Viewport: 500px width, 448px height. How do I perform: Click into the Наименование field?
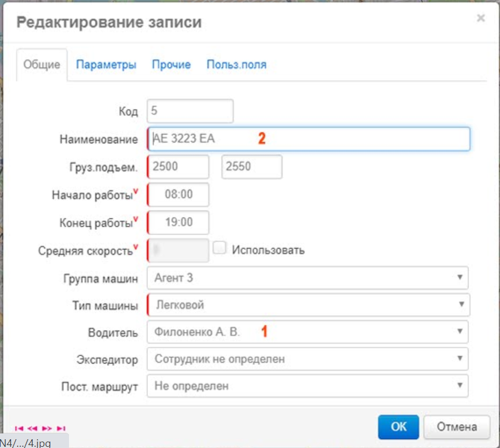(x=309, y=139)
